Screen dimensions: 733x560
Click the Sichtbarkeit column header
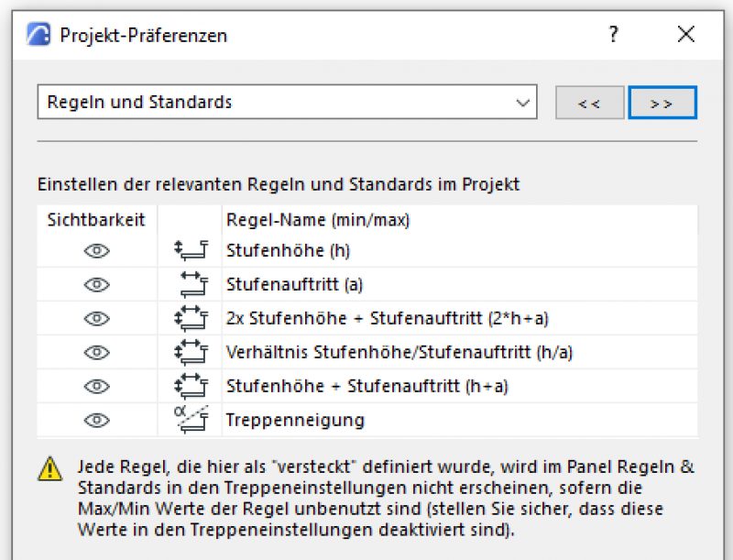96,220
